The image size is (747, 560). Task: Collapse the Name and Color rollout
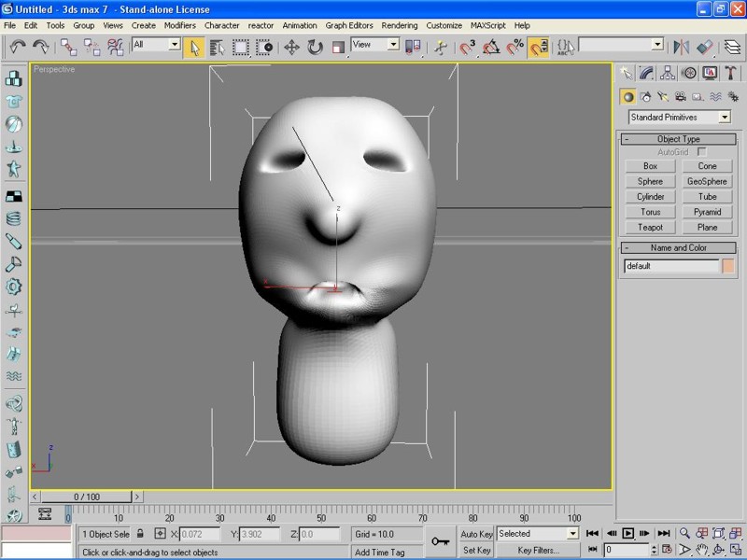click(679, 247)
